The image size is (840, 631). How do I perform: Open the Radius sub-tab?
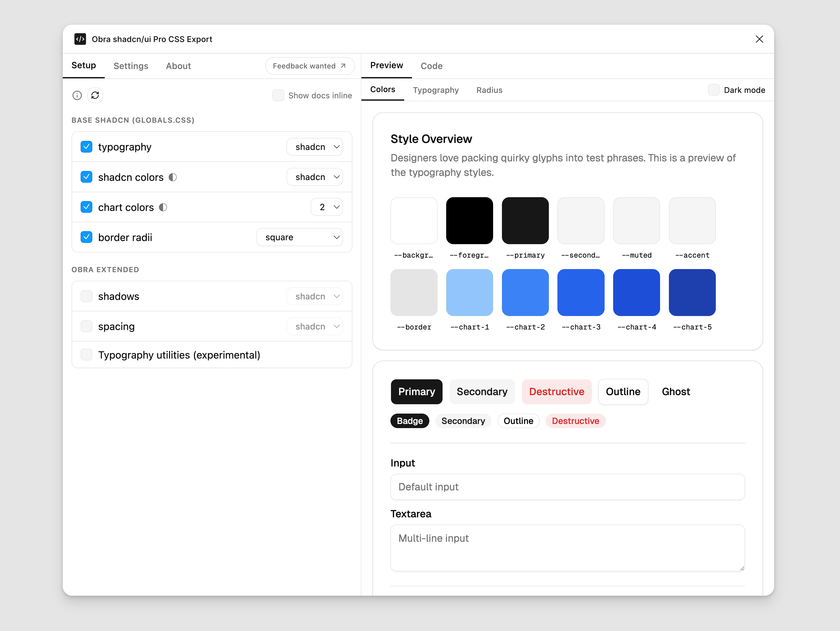tap(489, 90)
